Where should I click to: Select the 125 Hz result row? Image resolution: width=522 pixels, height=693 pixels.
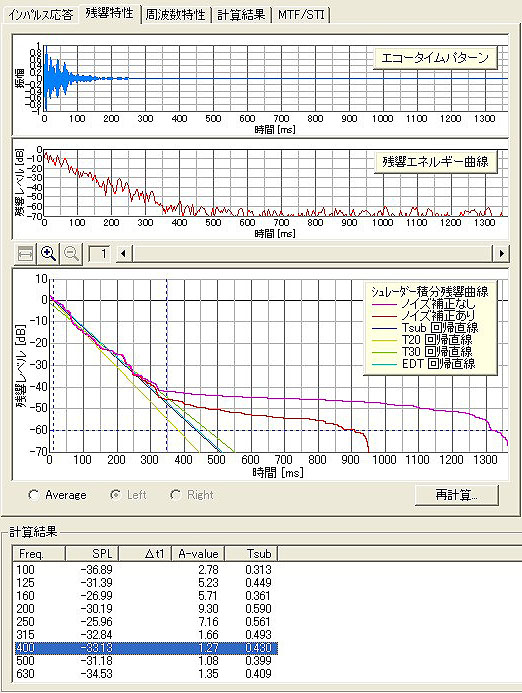coord(145,583)
